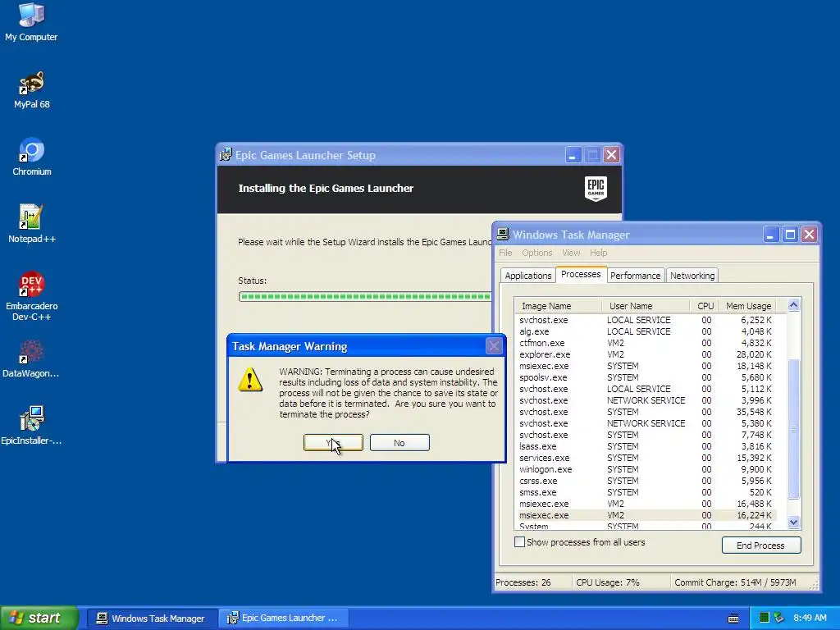Click the Epic Games Launcher Setup title icon
Image resolution: width=840 pixels, height=630 pixels.
coord(226,155)
